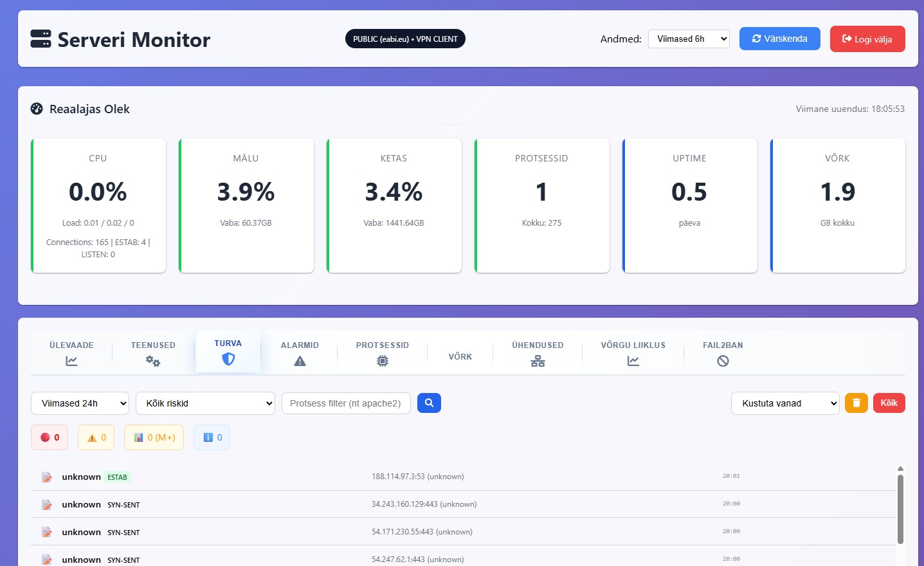This screenshot has height=566, width=924.
Task: Expand the Kõik riskid filter dropdown
Action: [205, 403]
